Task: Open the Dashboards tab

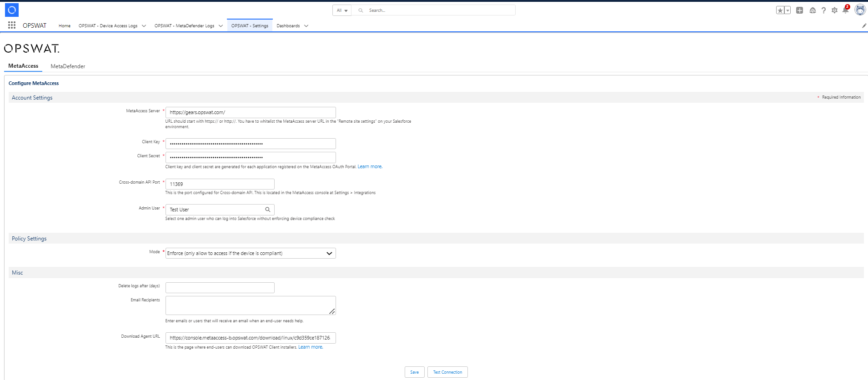Action: (288, 26)
